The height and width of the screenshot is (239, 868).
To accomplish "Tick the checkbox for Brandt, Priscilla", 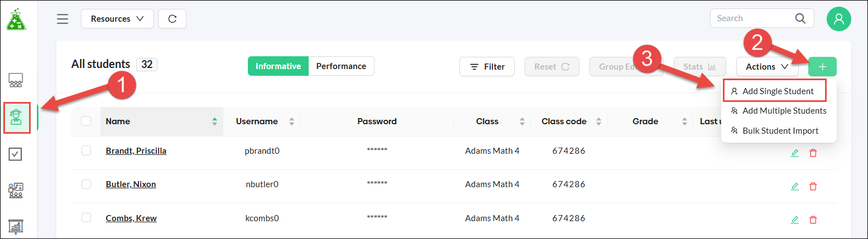I will pos(87,150).
